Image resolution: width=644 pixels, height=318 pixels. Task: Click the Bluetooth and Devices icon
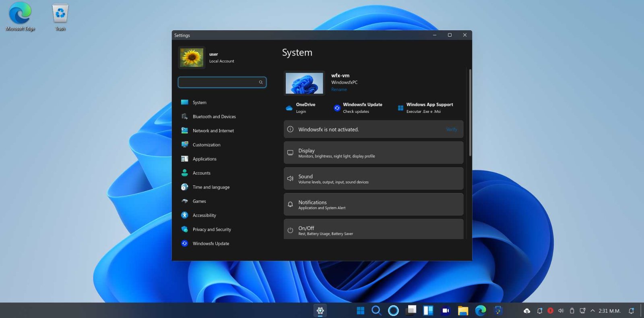[185, 116]
